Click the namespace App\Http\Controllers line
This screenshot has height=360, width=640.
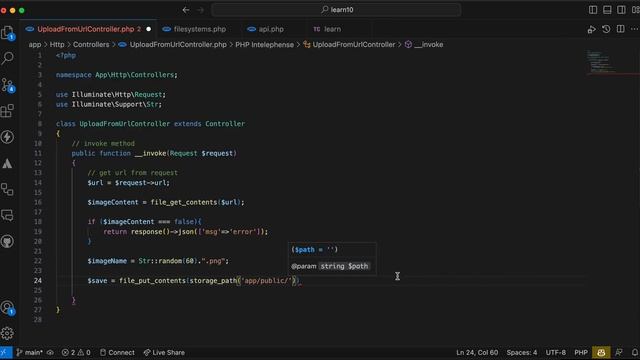click(117, 75)
